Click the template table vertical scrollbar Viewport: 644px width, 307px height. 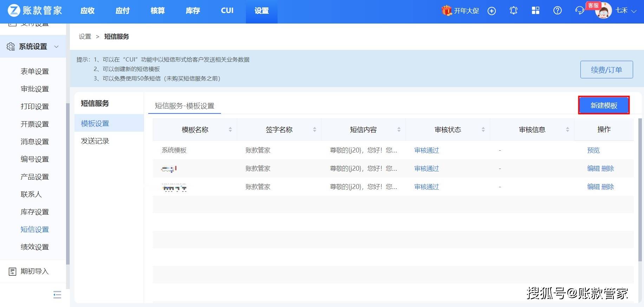(x=640, y=190)
